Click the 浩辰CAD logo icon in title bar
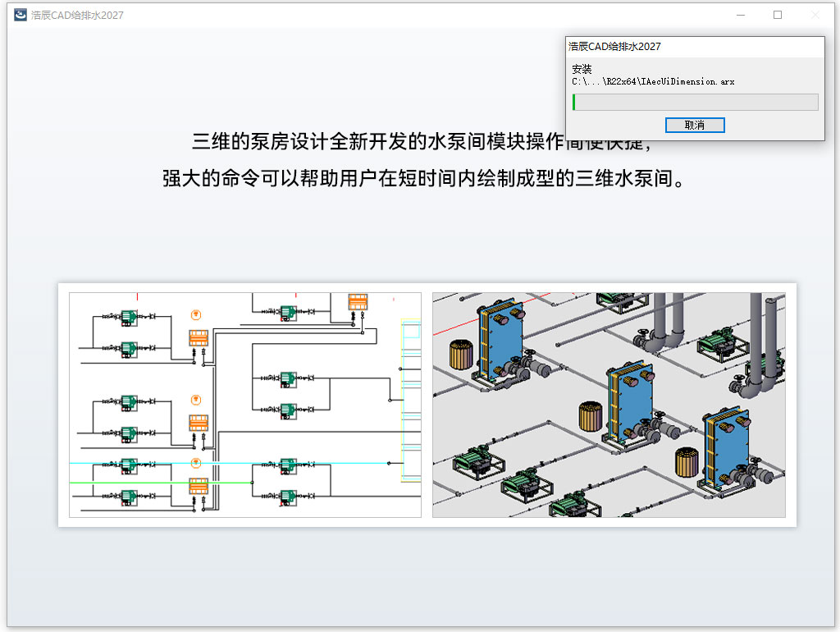The height and width of the screenshot is (632, 840). coord(21,15)
